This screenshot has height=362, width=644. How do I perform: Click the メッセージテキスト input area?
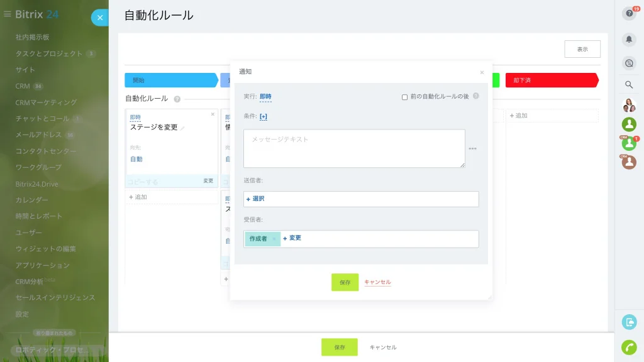[x=354, y=148]
